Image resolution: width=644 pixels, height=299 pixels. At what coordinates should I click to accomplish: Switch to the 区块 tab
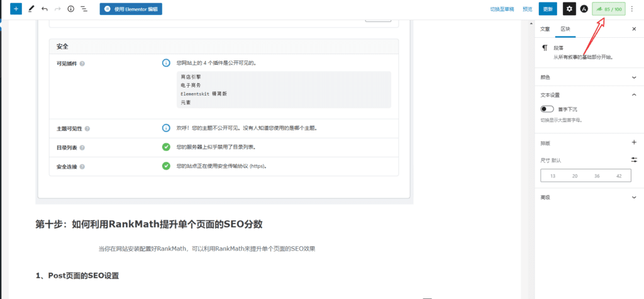(565, 29)
